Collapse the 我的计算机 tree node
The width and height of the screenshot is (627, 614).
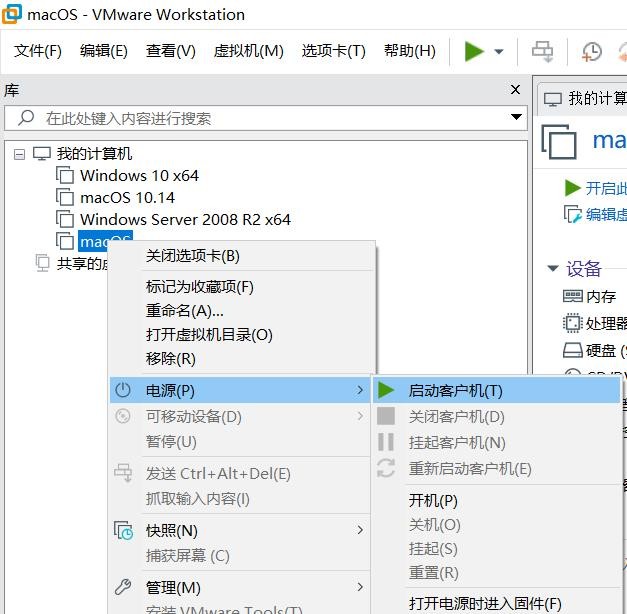click(x=19, y=154)
